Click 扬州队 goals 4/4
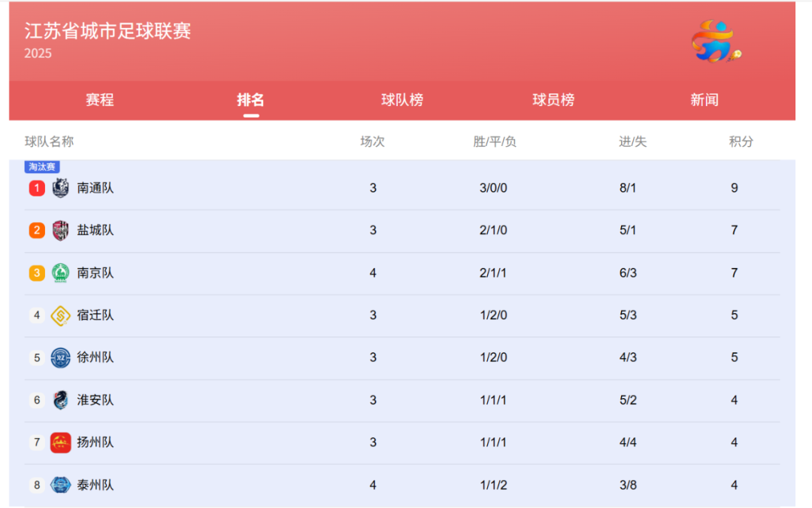This screenshot has height=508, width=812. tap(628, 443)
